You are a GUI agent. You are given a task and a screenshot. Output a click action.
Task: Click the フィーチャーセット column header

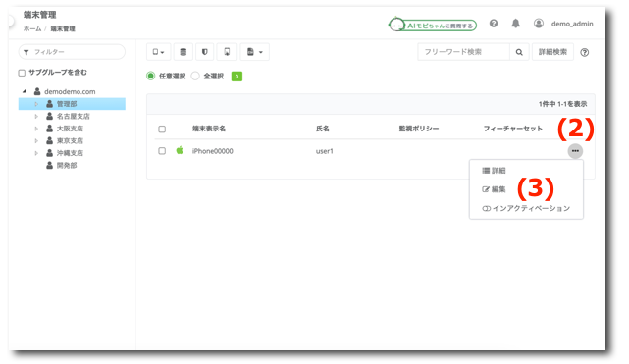(513, 129)
